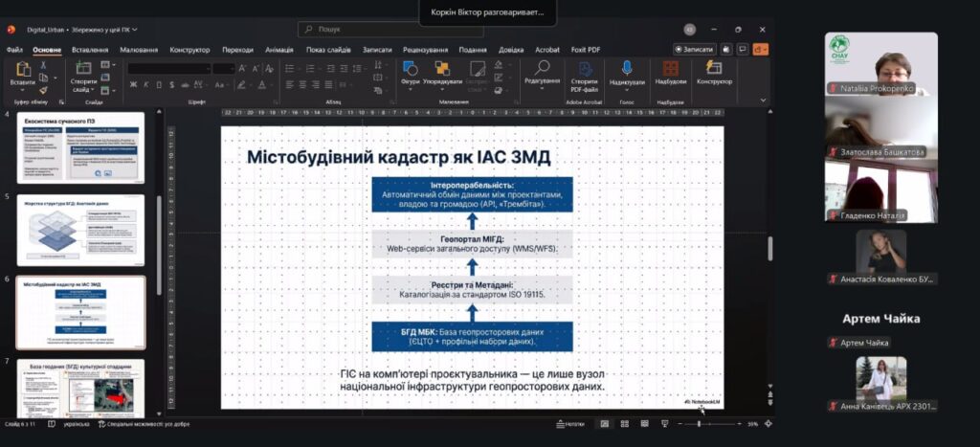This screenshot has height=447, width=980.
Task: Open the Упорядкувати arrange tool
Action: 442,70
